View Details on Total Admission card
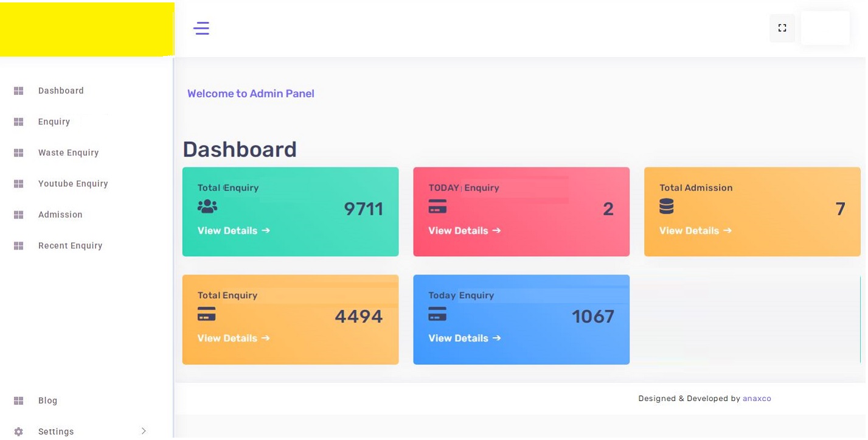This screenshot has height=440, width=868. coord(695,231)
